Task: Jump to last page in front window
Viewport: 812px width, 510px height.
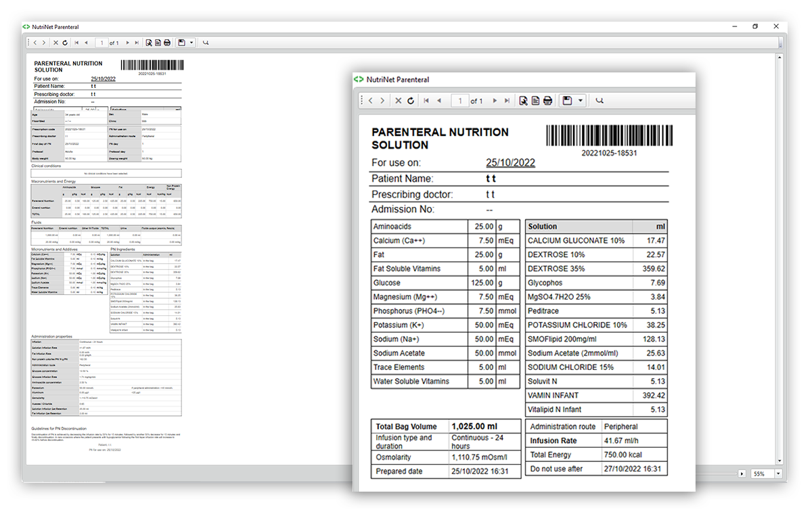Action: [507, 101]
